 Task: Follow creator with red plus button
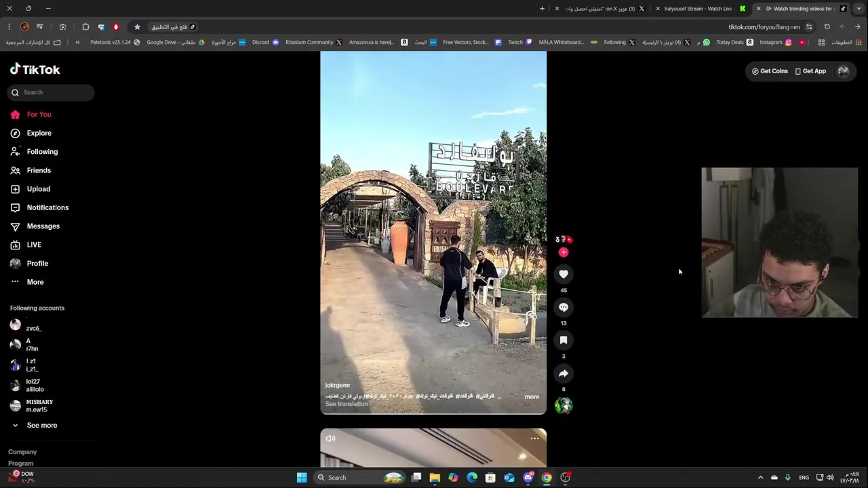pyautogui.click(x=564, y=252)
